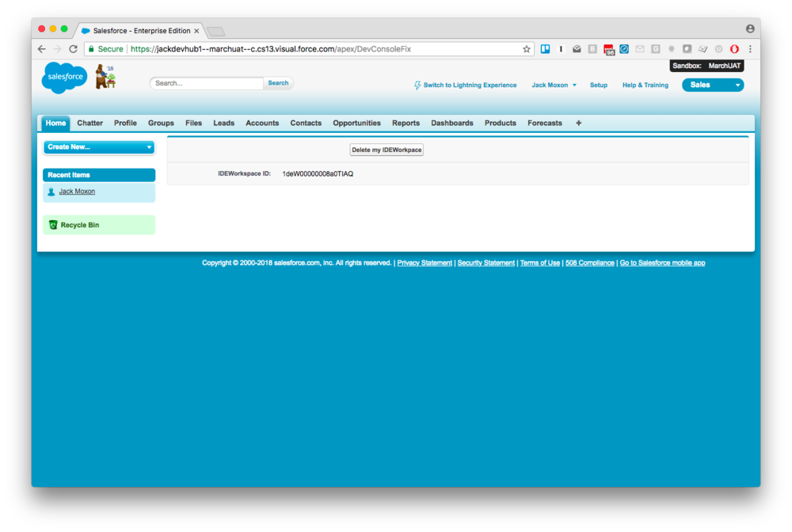Switch to the Opportunities tab

point(356,123)
